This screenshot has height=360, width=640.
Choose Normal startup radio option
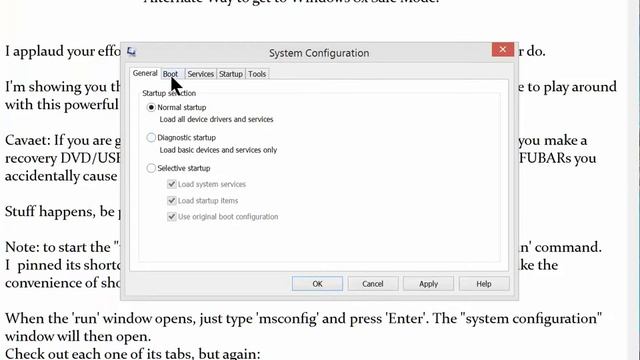click(151, 107)
